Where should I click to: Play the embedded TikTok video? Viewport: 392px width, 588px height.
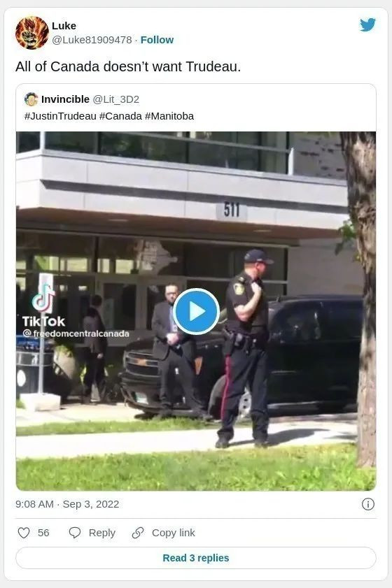[x=196, y=311]
